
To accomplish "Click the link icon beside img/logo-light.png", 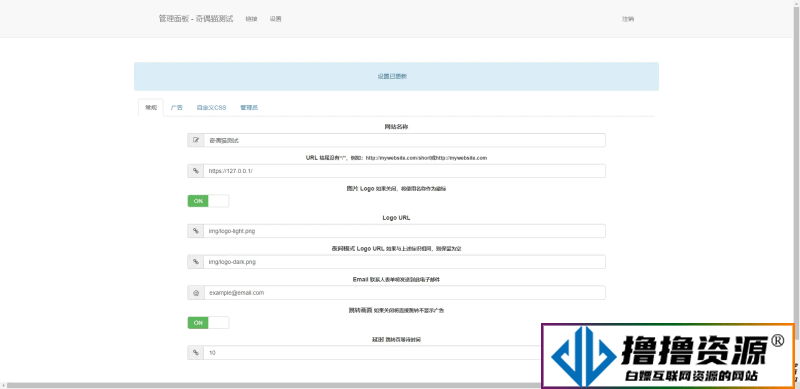I will pos(195,231).
